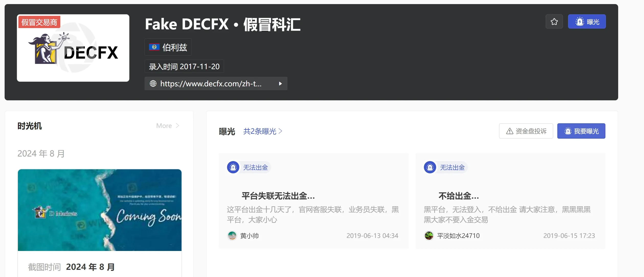Click the timestamp 2019-06-13 04:34
Screen dimensions: 644x277
[372, 236]
